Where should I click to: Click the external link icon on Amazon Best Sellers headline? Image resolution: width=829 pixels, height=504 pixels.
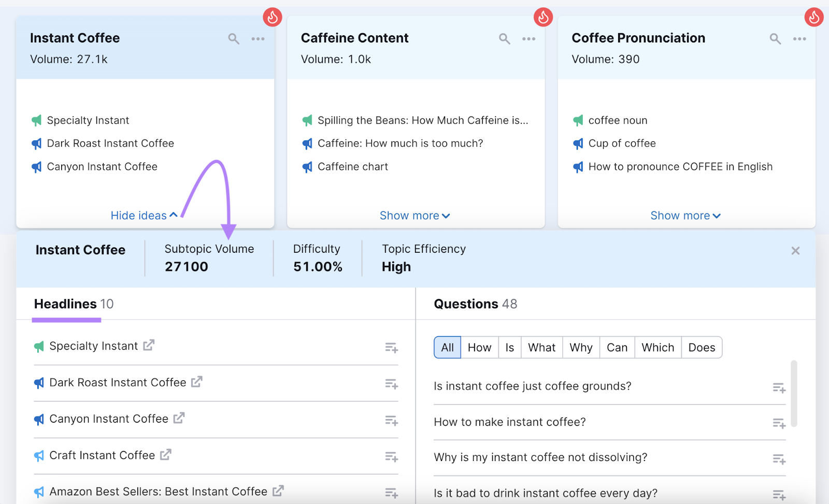pyautogui.click(x=279, y=491)
